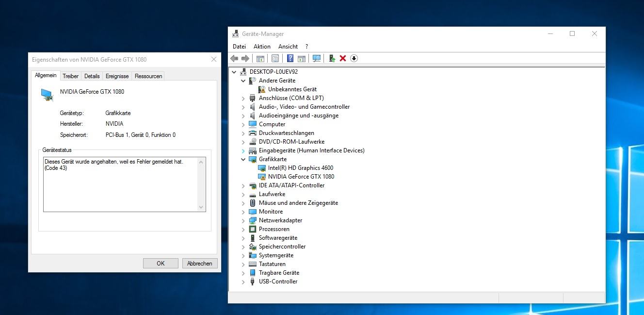The width and height of the screenshot is (644, 315).
Task: Click the graphics card icon in properties dialog
Action: click(x=47, y=95)
